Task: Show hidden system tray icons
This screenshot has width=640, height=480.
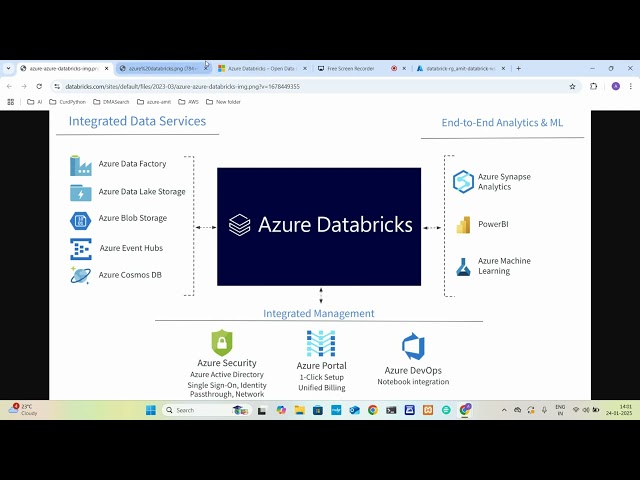Action: pyautogui.click(x=504, y=410)
